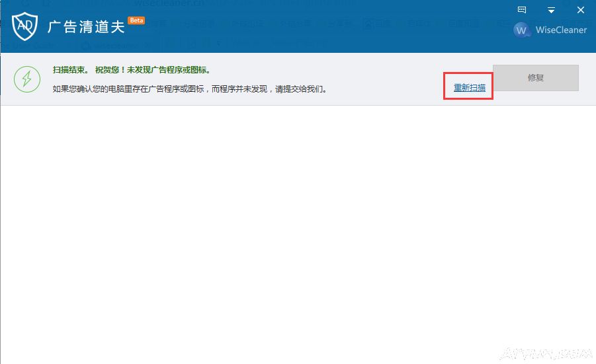Click the 重新扫描 rescan link
This screenshot has height=364, width=596.
pyautogui.click(x=469, y=88)
